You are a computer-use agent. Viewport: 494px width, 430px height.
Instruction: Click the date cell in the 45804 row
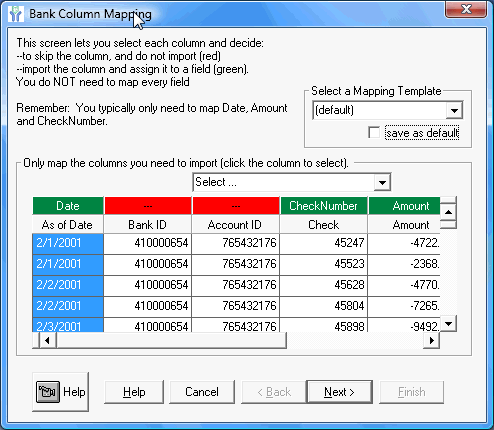click(x=68, y=307)
